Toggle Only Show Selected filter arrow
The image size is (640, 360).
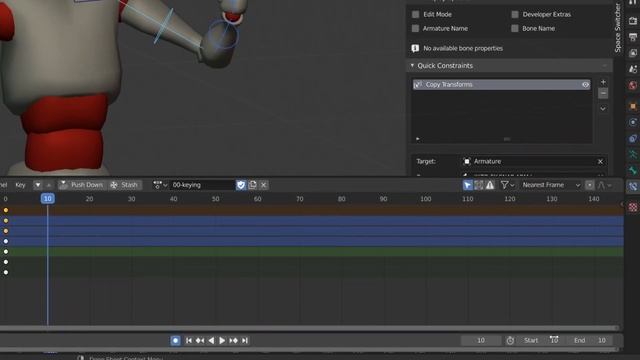[x=468, y=185]
